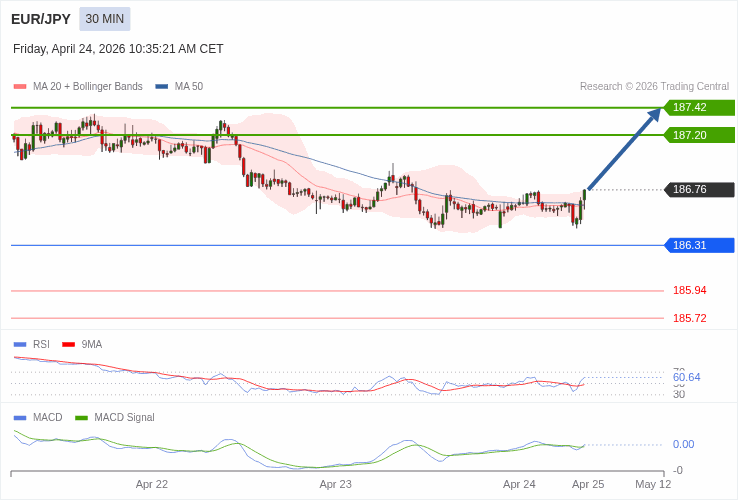Click the MACD legend blue swatch
The width and height of the screenshot is (738, 500).
pyautogui.click(x=20, y=418)
